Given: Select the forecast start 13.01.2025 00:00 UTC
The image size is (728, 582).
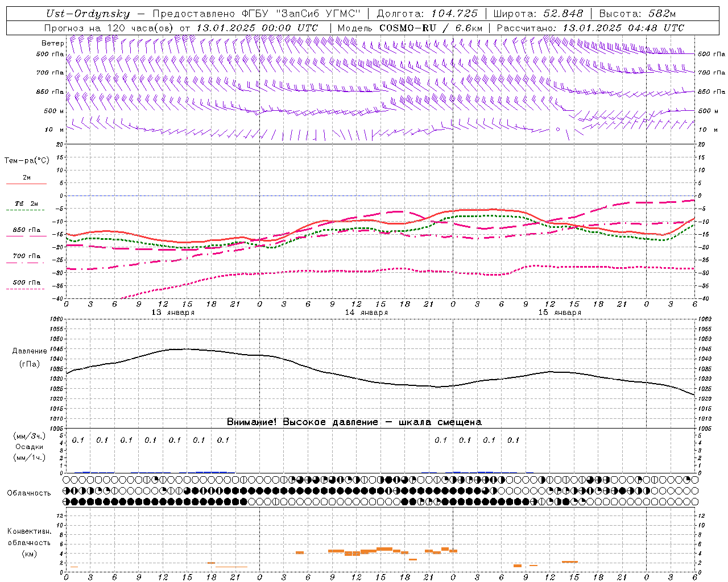Looking at the screenshot, I should [257, 28].
